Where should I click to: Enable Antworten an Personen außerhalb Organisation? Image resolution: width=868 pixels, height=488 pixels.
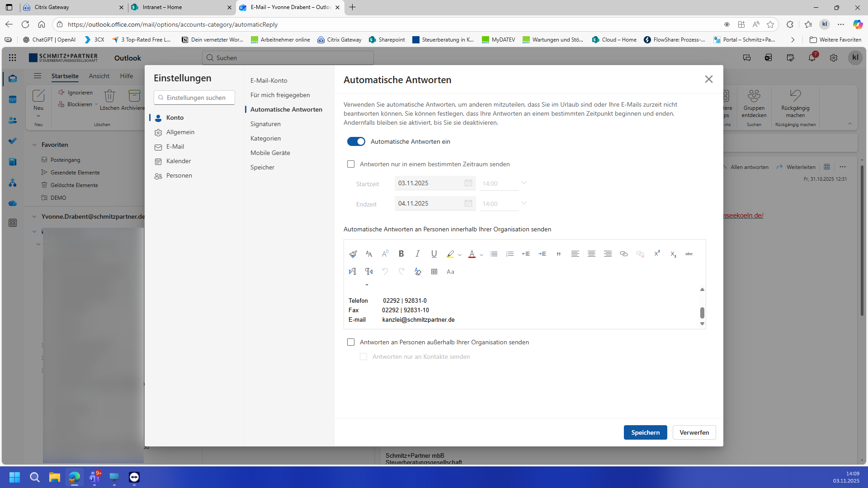pos(351,342)
